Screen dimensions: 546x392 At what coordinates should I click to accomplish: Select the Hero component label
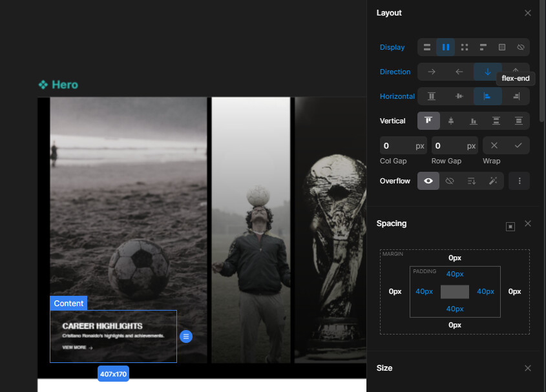pyautogui.click(x=58, y=85)
